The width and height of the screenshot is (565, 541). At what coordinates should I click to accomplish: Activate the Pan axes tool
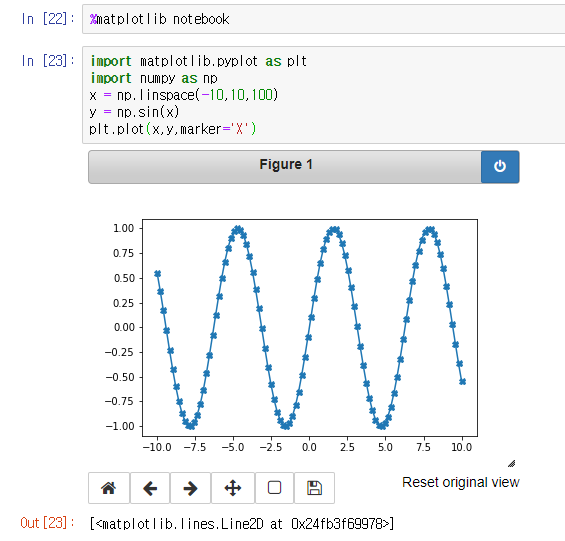coord(233,488)
